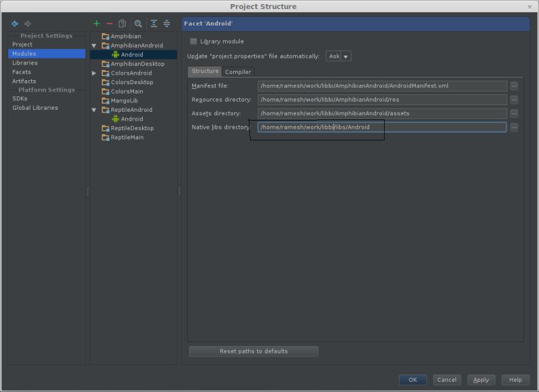Collapse the ReptileAndroid tree node
Image resolution: width=539 pixels, height=392 pixels.
point(94,110)
